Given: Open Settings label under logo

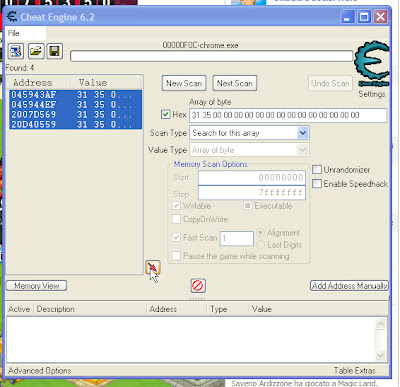Looking at the screenshot, I should pos(372,94).
